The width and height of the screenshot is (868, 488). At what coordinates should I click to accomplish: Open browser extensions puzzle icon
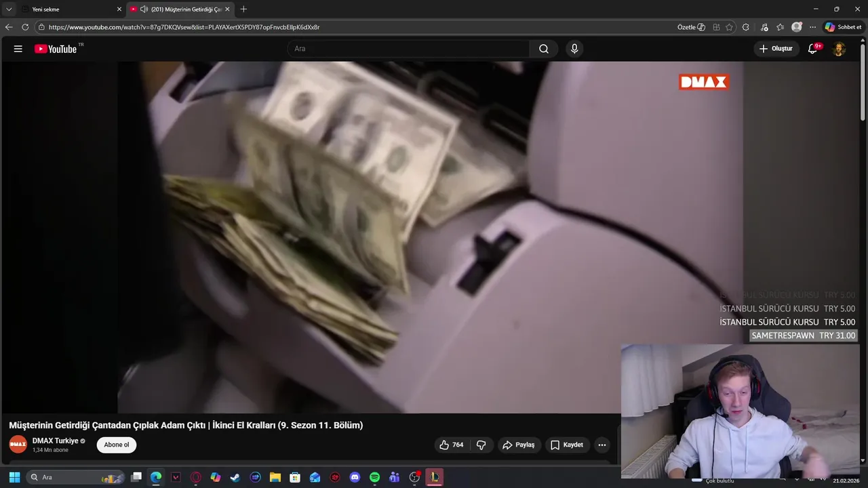pyautogui.click(x=746, y=27)
